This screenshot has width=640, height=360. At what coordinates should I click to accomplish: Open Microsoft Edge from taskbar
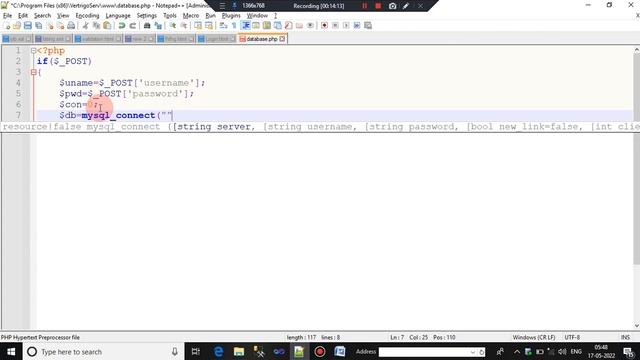[219, 352]
